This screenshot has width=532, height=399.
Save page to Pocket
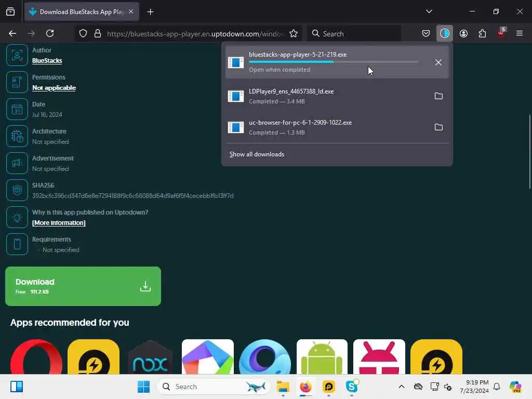point(426,33)
